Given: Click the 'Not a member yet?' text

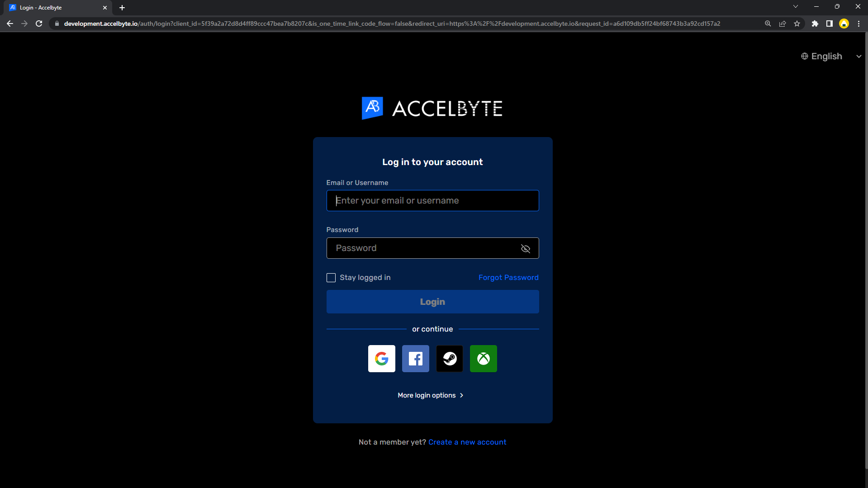Looking at the screenshot, I should pyautogui.click(x=392, y=442).
